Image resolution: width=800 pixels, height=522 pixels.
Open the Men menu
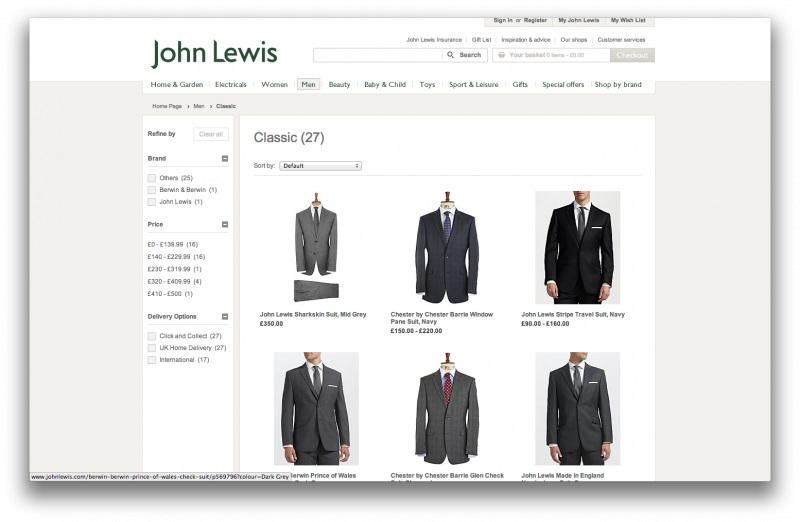pyautogui.click(x=308, y=84)
